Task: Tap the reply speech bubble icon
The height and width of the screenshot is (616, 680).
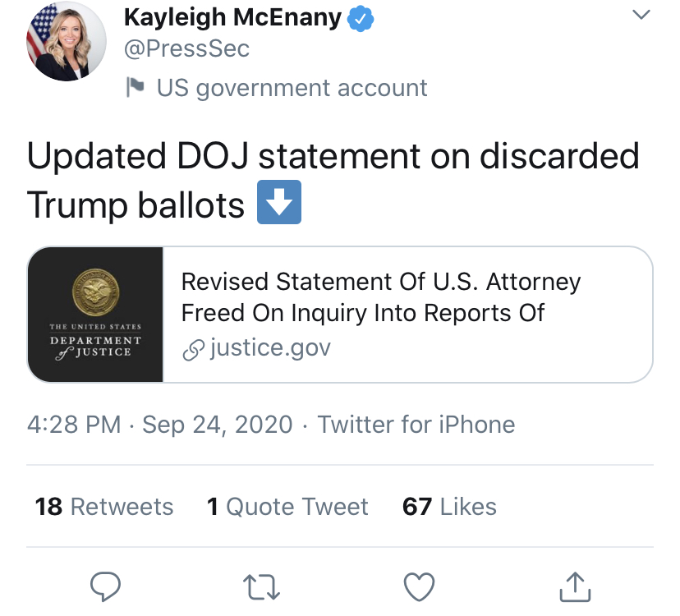Action: pos(105,586)
